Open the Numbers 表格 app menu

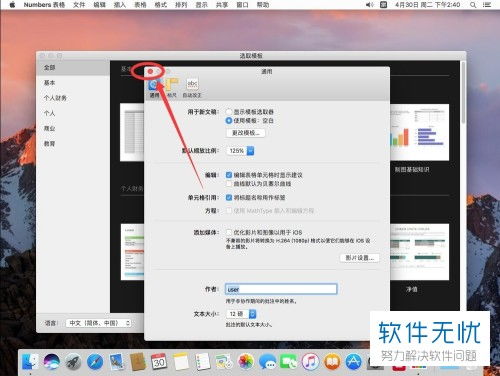point(45,5)
